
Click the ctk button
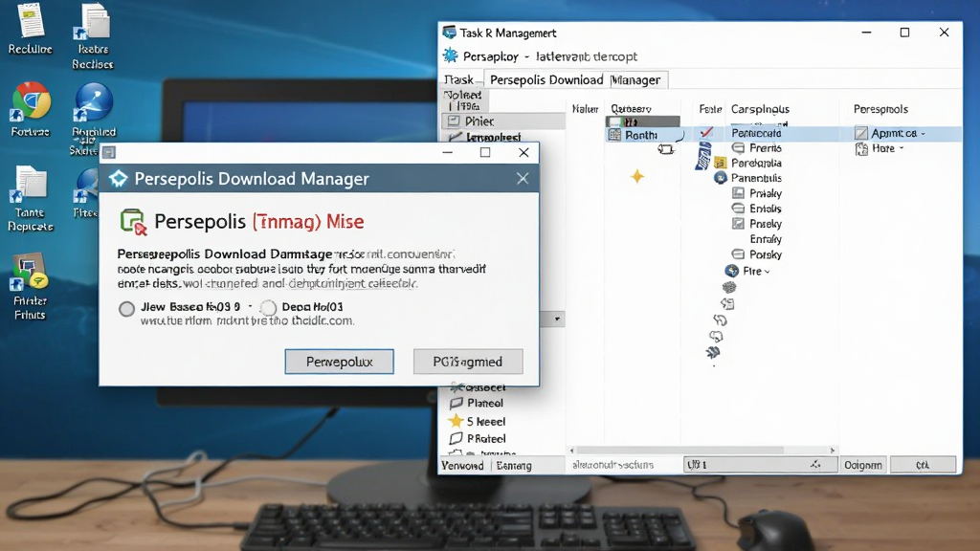click(924, 465)
